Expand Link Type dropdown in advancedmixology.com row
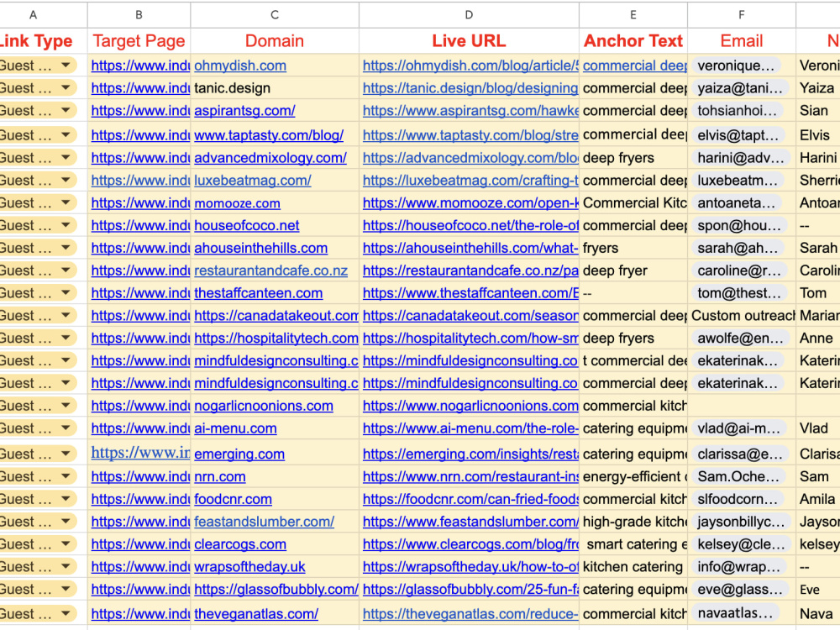Viewport: 840px width, 630px height. click(x=66, y=158)
